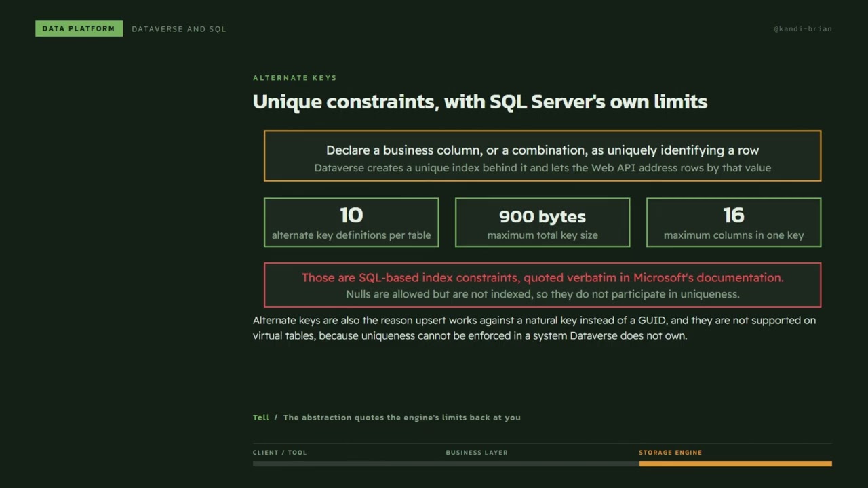Click 'Declare a business column' headline text
This screenshot has height=488, width=868.
tap(542, 150)
